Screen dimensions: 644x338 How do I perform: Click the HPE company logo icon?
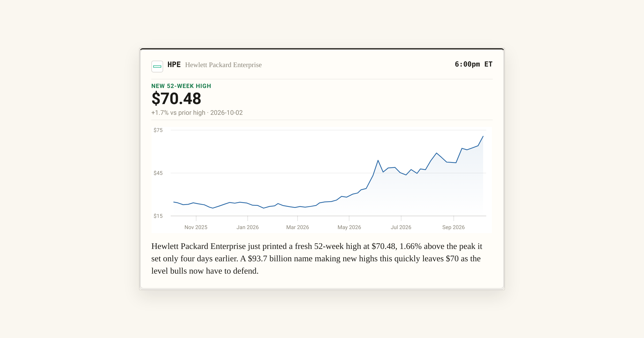pyautogui.click(x=157, y=66)
